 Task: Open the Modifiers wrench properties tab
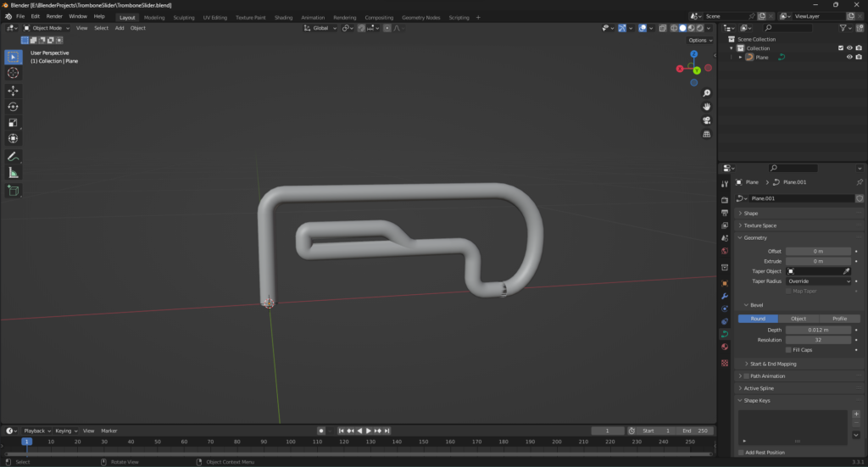pos(725,297)
